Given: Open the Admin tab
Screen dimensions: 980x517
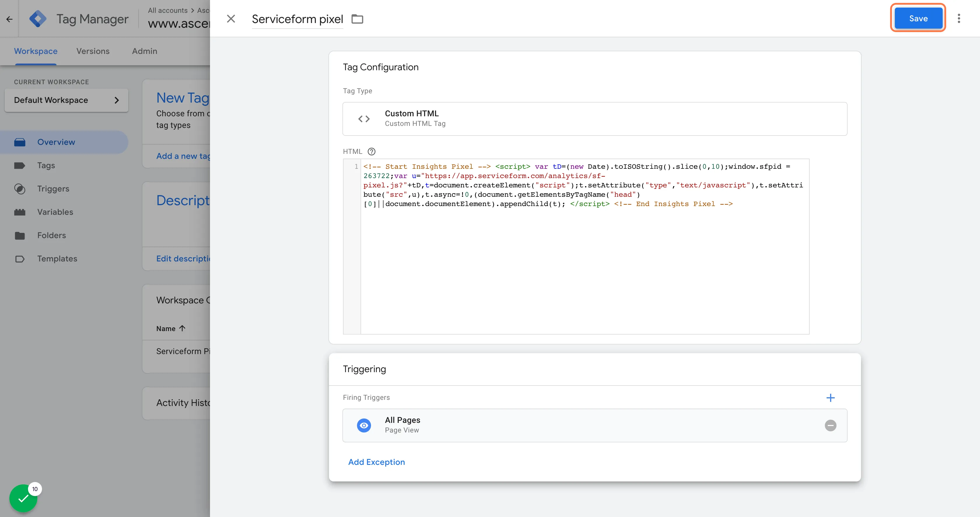Looking at the screenshot, I should [x=144, y=51].
